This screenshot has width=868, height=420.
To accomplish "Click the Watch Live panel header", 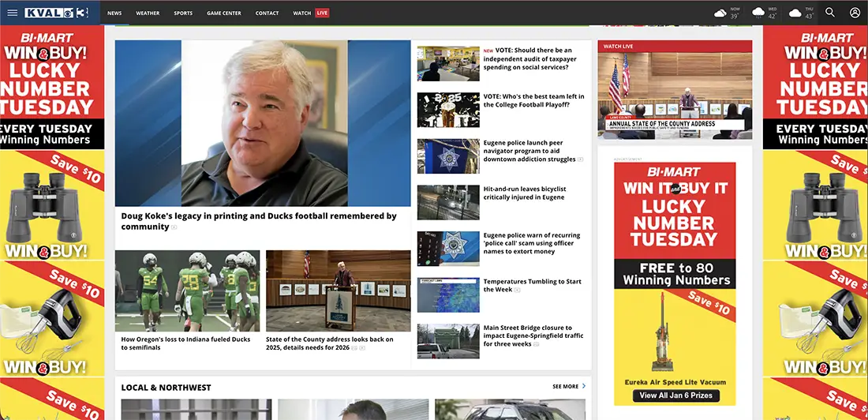I will pyautogui.click(x=675, y=46).
